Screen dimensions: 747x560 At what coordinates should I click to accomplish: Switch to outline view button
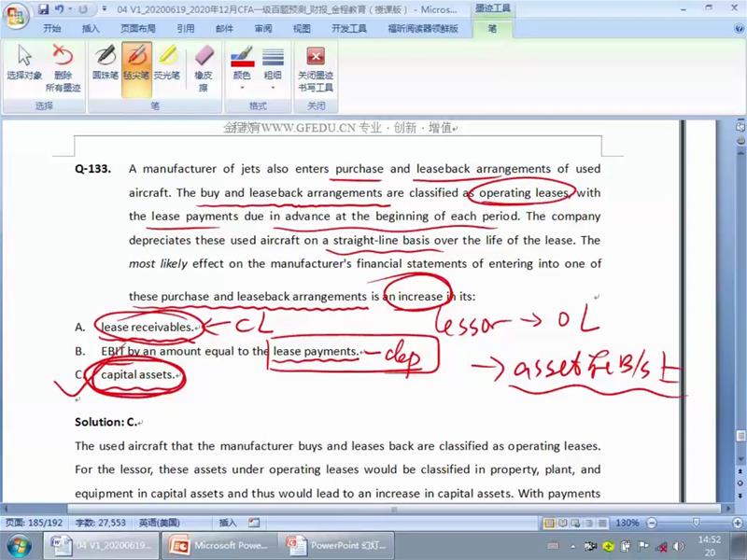(589, 523)
